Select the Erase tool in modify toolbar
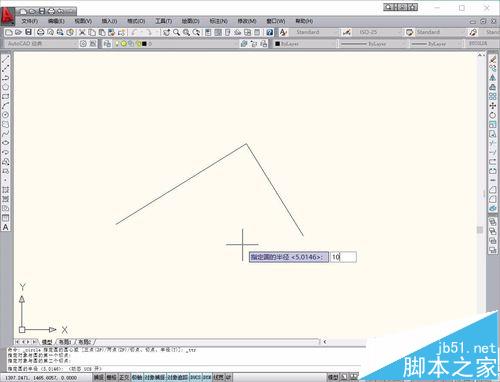Viewport: 500px width, 382px height. point(493,59)
